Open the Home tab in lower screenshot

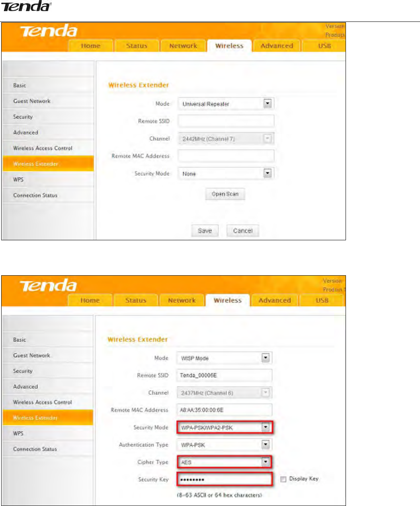click(90, 300)
